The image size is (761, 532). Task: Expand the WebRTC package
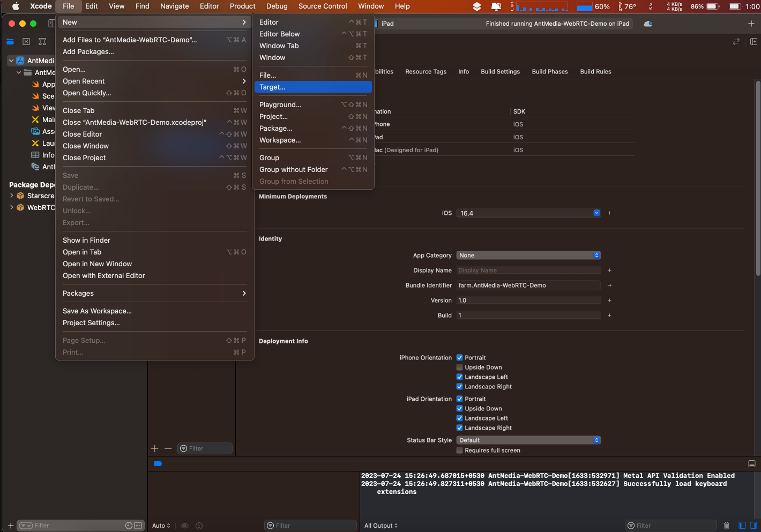point(11,207)
